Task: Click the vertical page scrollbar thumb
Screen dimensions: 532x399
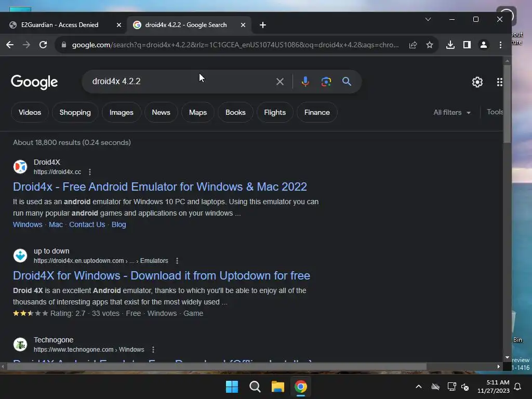Action: pyautogui.click(x=507, y=103)
